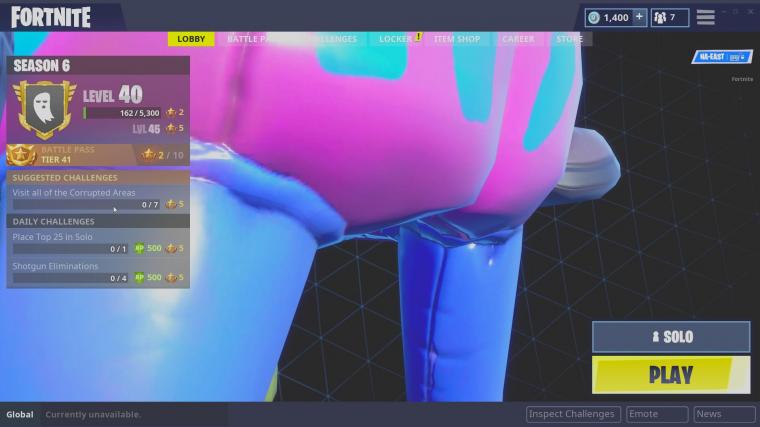Click the level XP progress bar 162 / 5,300
760x427 pixels.
pyautogui.click(x=122, y=113)
